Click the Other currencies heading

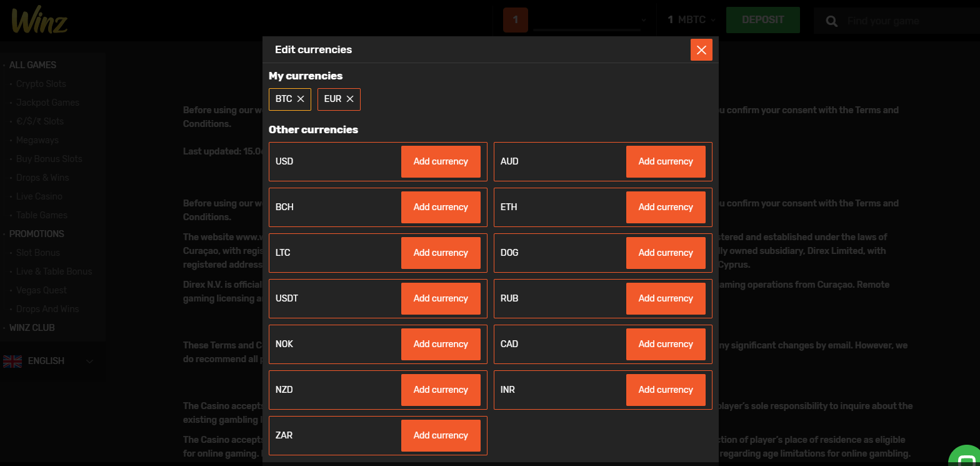[313, 129]
